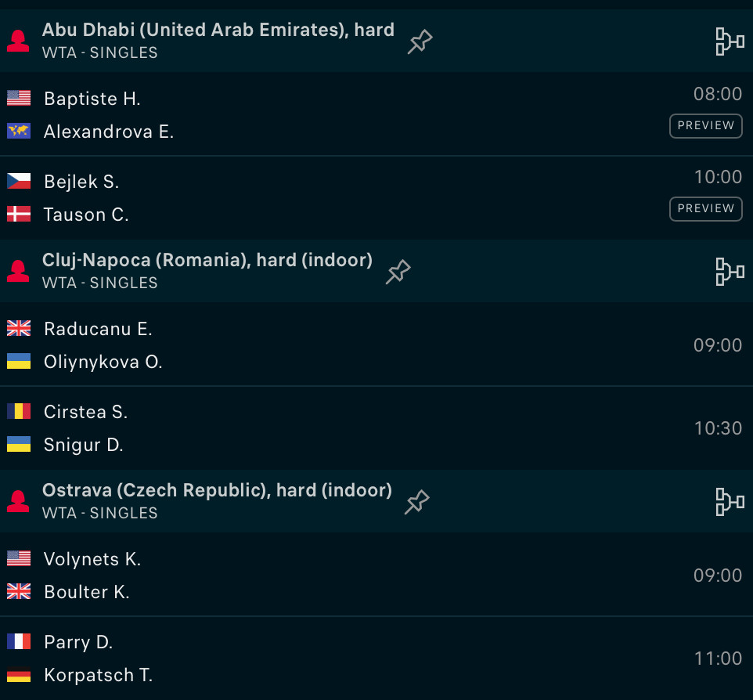Image resolution: width=753 pixels, height=700 pixels.
Task: Select player Bejlek S.
Action: [81, 182]
